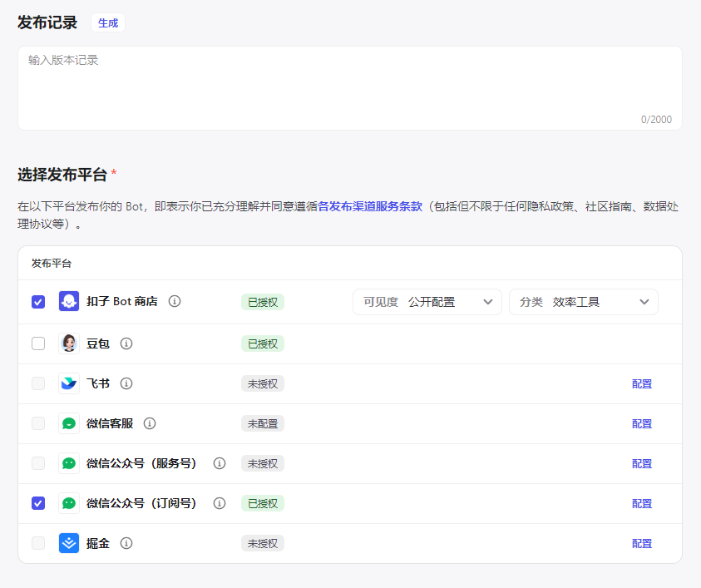Open the 分类 效率工具 dropdown
This screenshot has width=701, height=588.
pos(584,302)
